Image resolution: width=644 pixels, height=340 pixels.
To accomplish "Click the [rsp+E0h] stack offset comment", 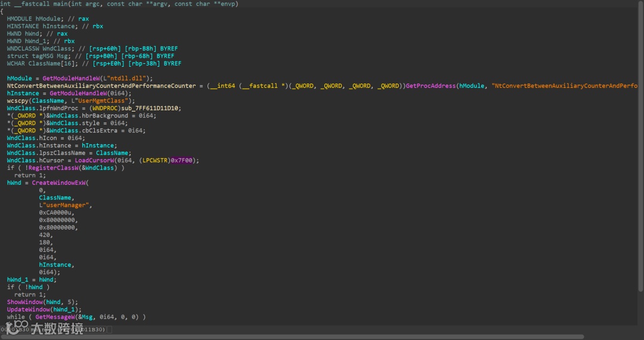I will (109, 63).
